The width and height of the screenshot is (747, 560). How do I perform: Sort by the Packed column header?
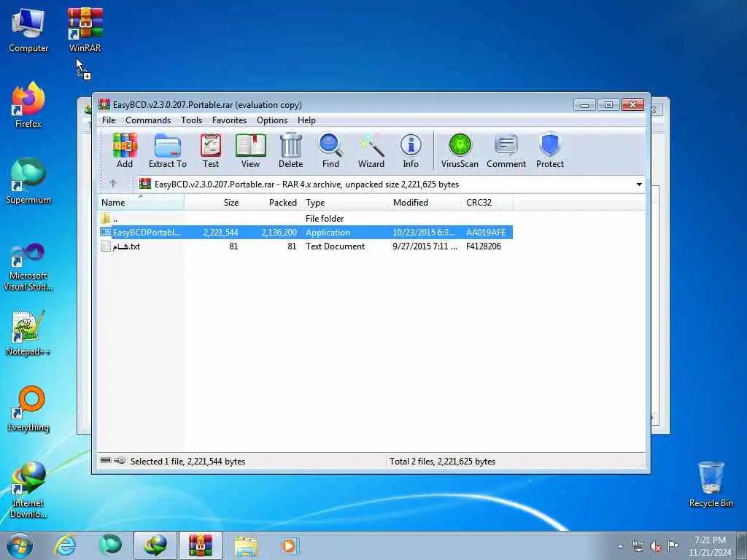pyautogui.click(x=271, y=203)
